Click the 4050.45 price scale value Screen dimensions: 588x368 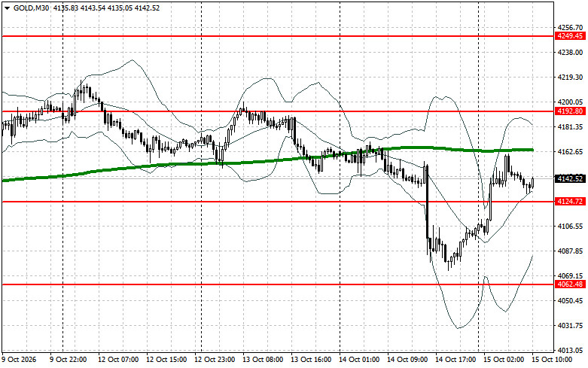tap(571, 300)
